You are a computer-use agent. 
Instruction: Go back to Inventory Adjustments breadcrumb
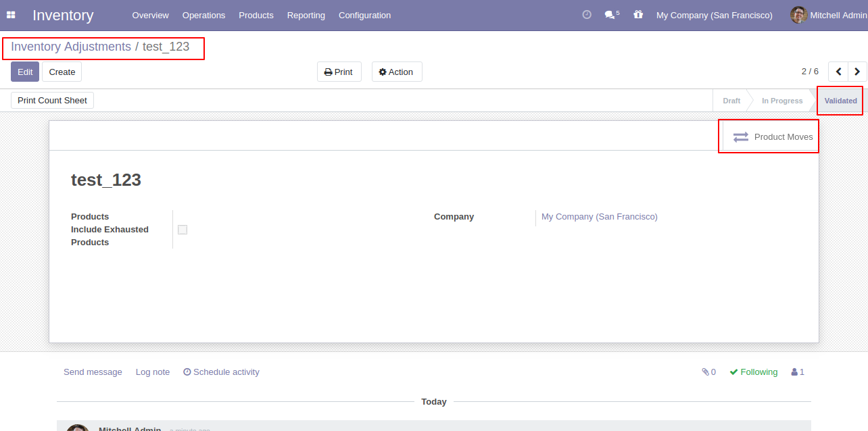point(71,47)
